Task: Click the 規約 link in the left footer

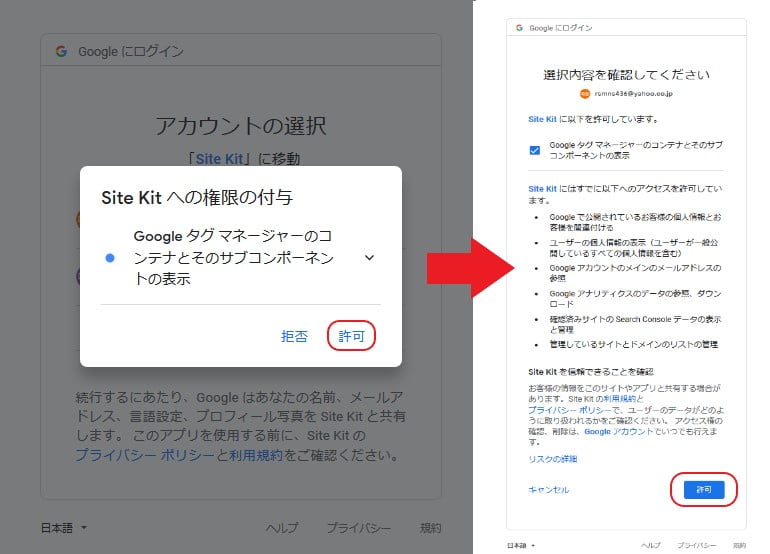Action: tap(430, 527)
